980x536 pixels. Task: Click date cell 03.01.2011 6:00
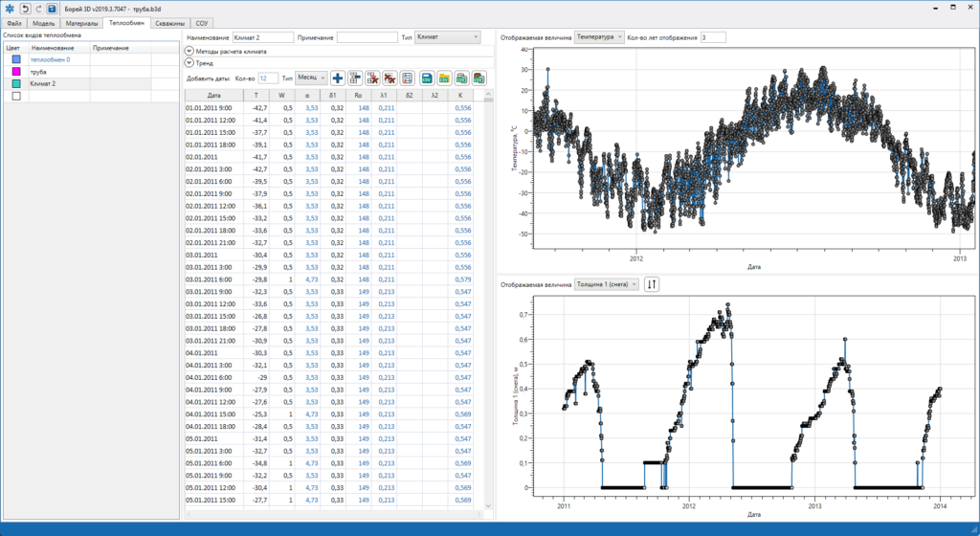214,279
